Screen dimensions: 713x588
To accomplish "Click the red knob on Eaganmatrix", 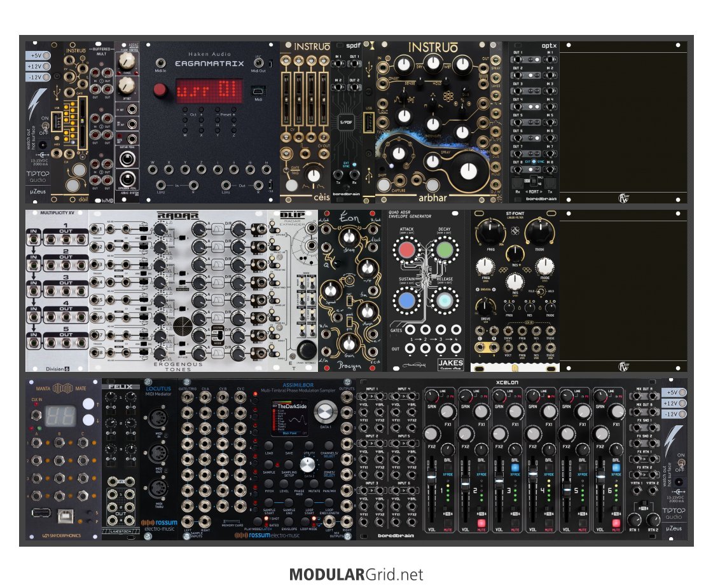I will tap(160, 90).
